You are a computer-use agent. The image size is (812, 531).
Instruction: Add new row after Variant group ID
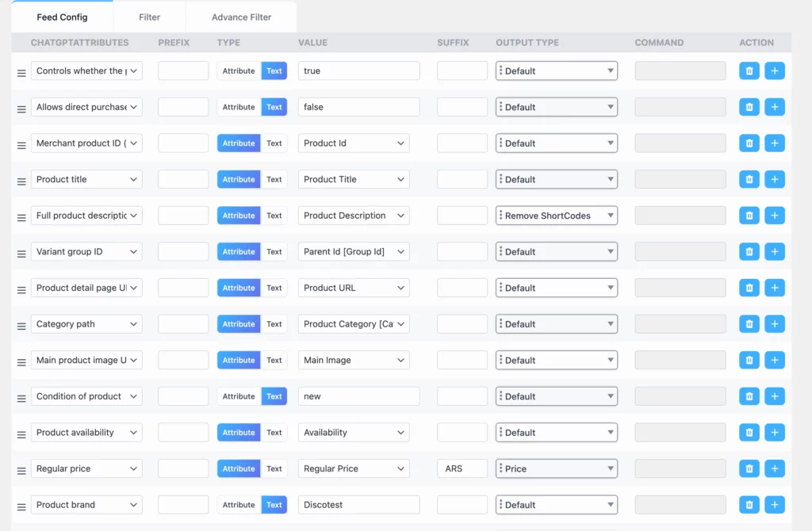pos(775,251)
